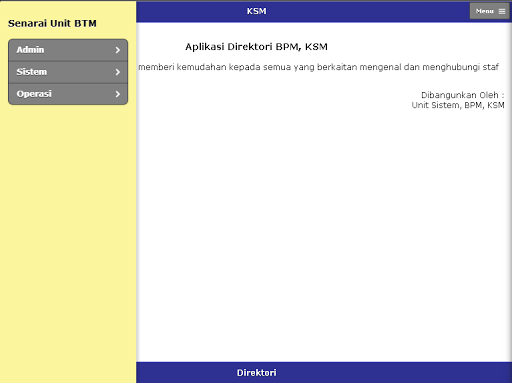This screenshot has width=512, height=383.
Task: Click the blue header bar left of KSM
Action: pos(190,11)
